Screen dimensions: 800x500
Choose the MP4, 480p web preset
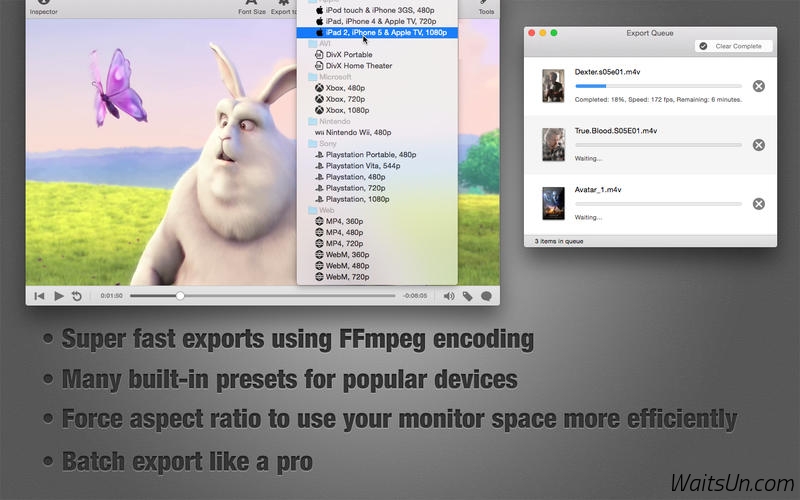tap(377, 233)
